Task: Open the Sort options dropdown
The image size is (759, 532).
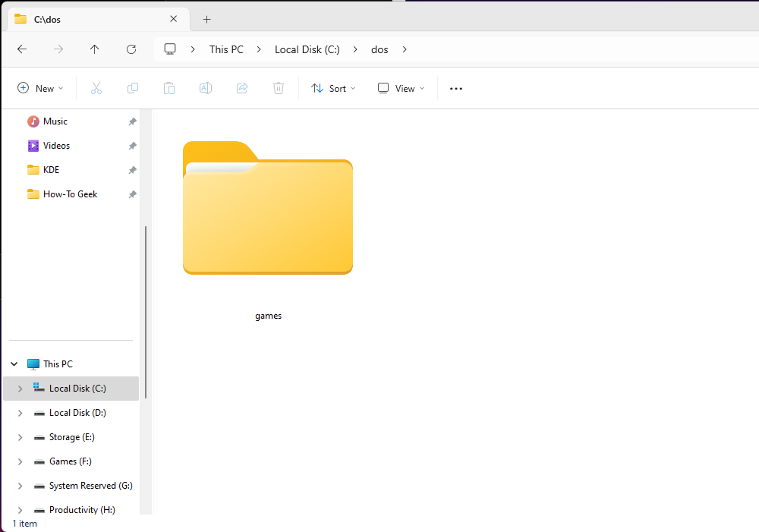Action: point(333,88)
